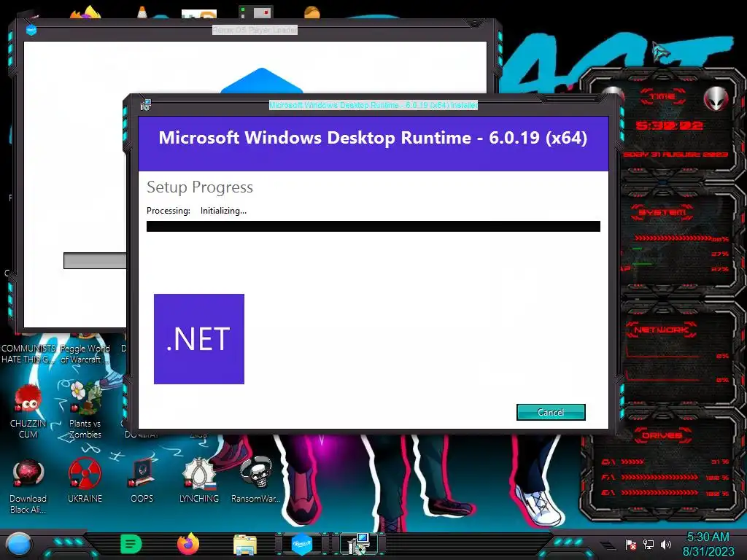The width and height of the screenshot is (747, 560).
Task: Switch to the installer taskbar button
Action: 359,544
